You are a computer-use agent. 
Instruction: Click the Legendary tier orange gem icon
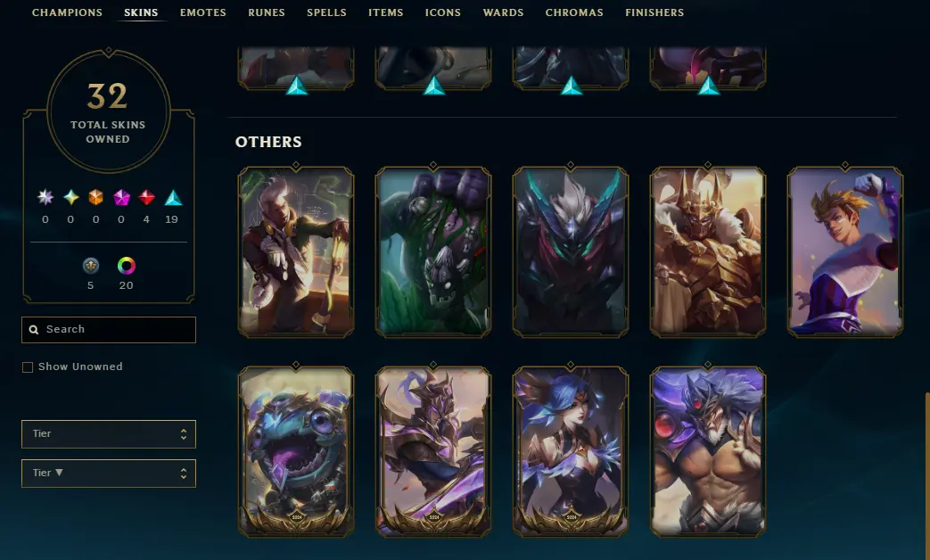tap(96, 197)
